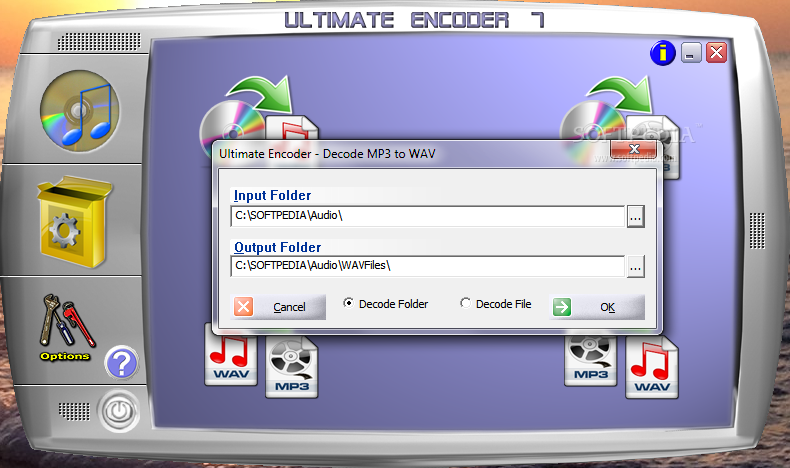Click the left MP3 film reel file icon
Screen dimensions: 790x468
click(x=292, y=368)
